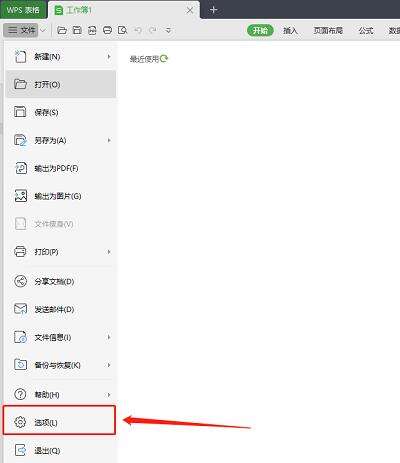The height and width of the screenshot is (463, 400).
Task: Open the dropdown arrow next to 文件
Action: (43, 30)
